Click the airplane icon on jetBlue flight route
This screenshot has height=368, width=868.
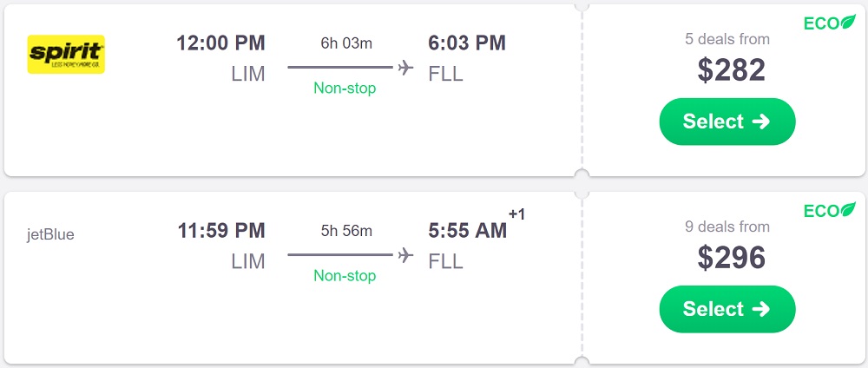405,255
